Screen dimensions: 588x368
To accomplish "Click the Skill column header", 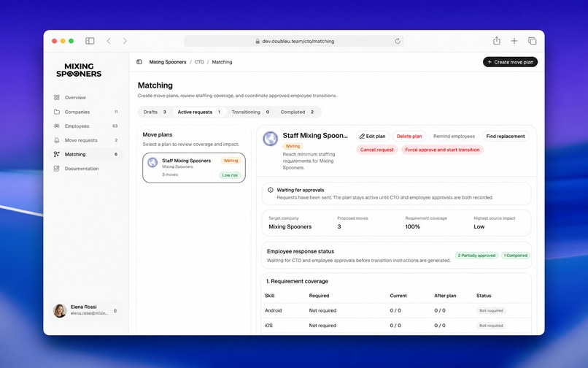I will [270, 296].
